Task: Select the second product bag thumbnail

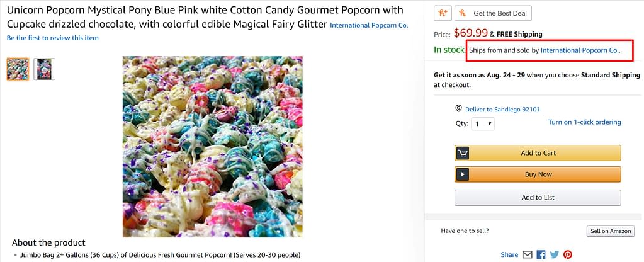Action: [x=44, y=69]
